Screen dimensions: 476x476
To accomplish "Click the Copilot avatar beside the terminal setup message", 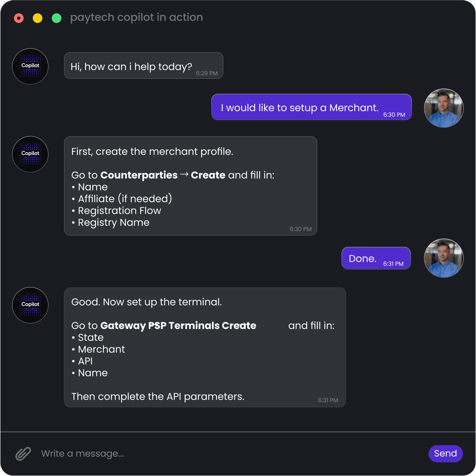I will [30, 305].
